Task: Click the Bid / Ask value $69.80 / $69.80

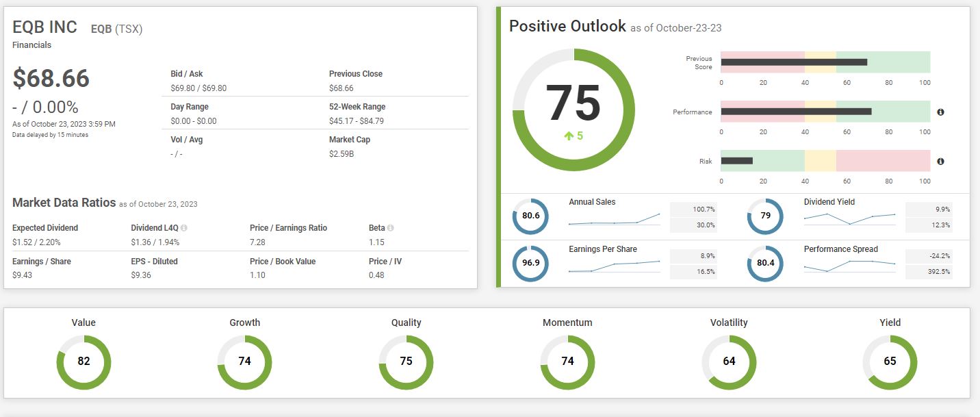Action: click(x=198, y=88)
